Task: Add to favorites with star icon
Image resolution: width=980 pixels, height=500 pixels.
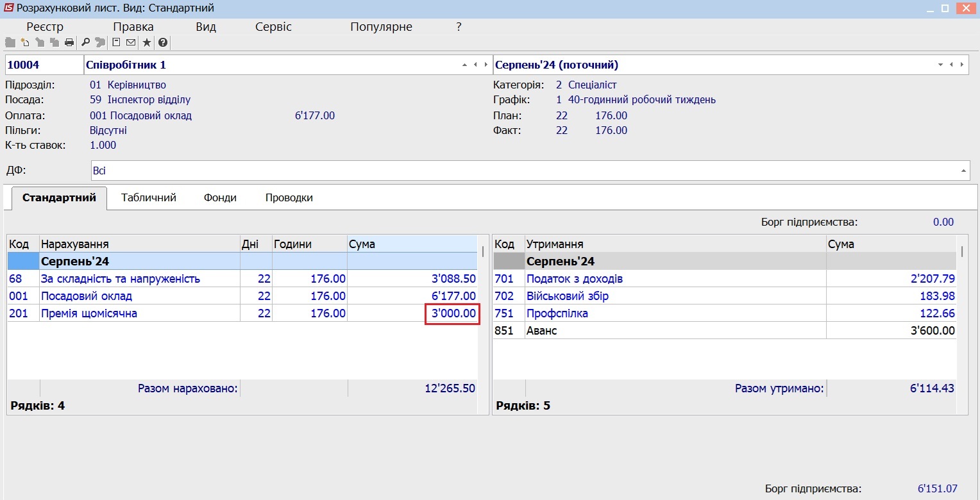Action: tap(147, 42)
